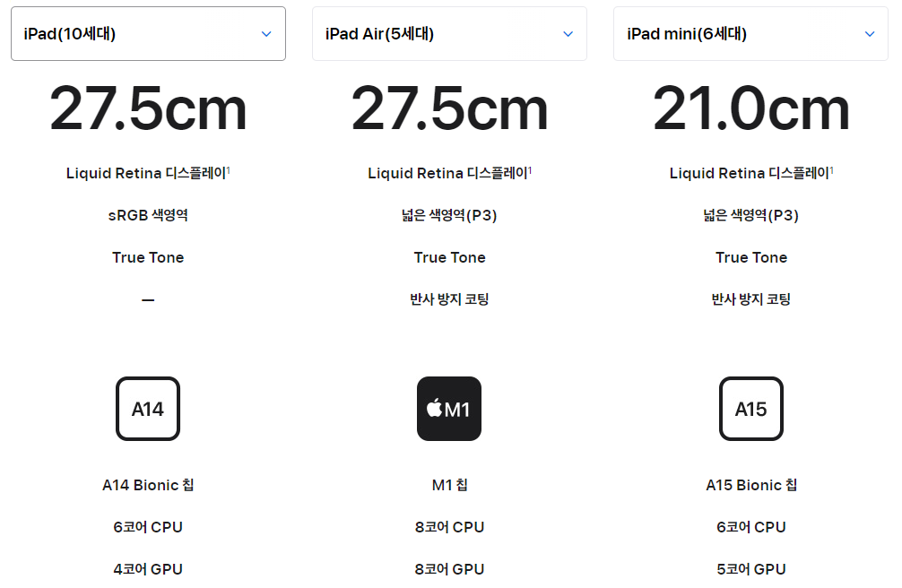The height and width of the screenshot is (588, 902).
Task: Click 6코어 CPU under A14 Bionic
Action: coord(148,527)
